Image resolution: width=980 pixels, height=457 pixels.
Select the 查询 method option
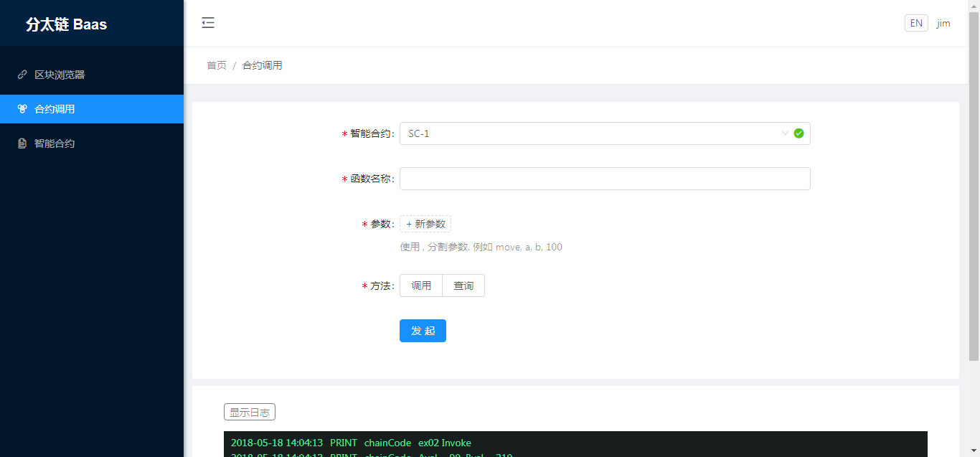click(463, 286)
